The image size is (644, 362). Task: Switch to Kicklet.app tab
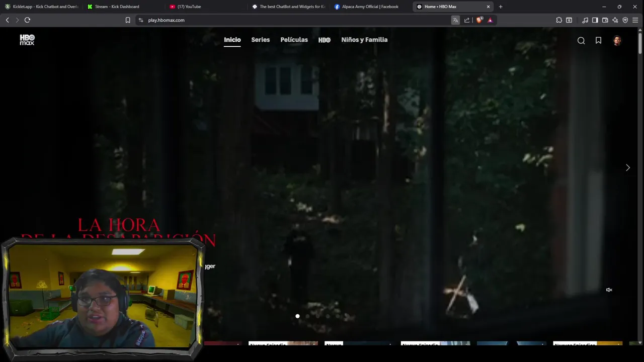tap(41, 7)
